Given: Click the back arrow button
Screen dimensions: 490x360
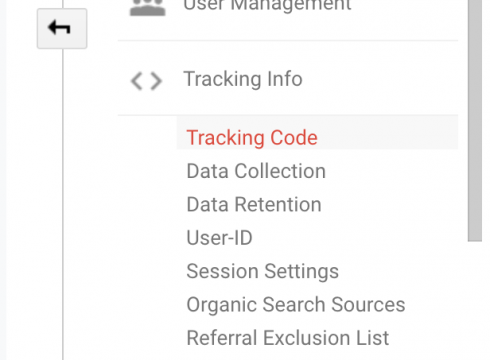Looking at the screenshot, I should coord(62,28).
